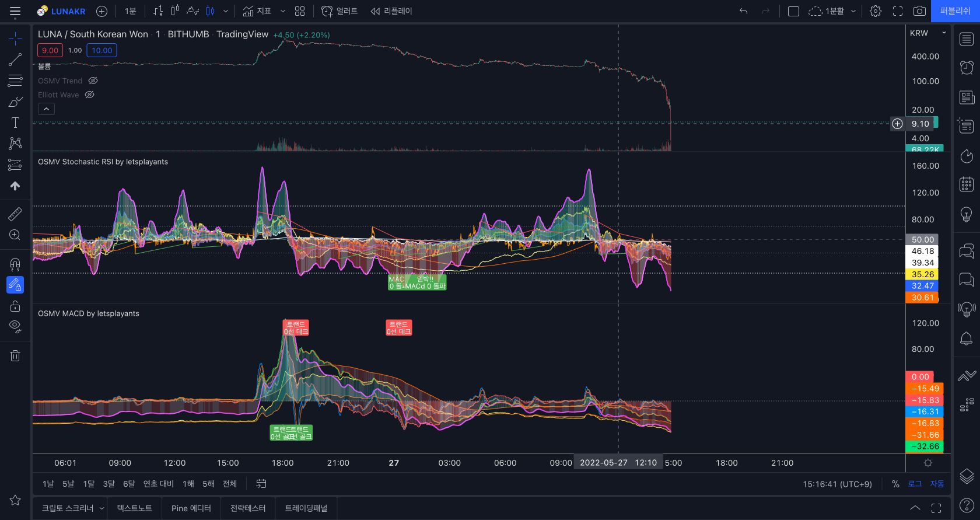980x520 pixels.
Task: Expand the 1분활 saved layout dropdown
Action: point(853,11)
